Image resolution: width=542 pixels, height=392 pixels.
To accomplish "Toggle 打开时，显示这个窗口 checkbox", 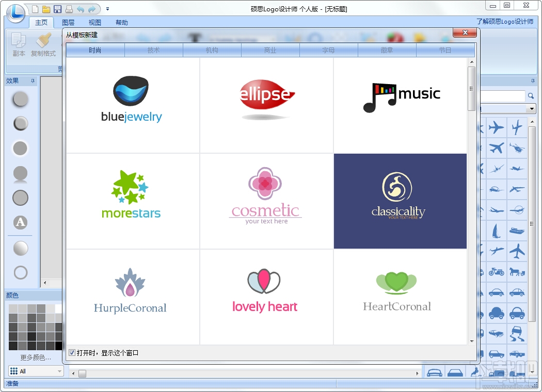I will click(x=72, y=353).
